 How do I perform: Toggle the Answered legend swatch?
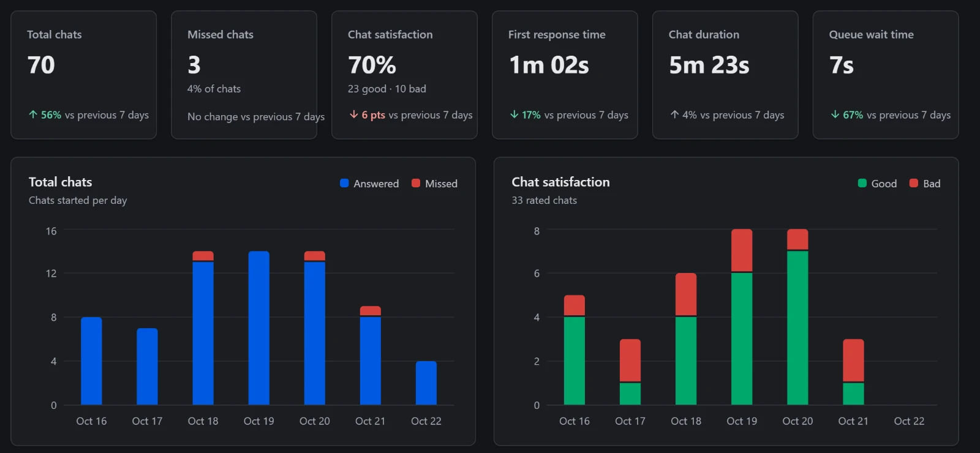click(x=344, y=183)
